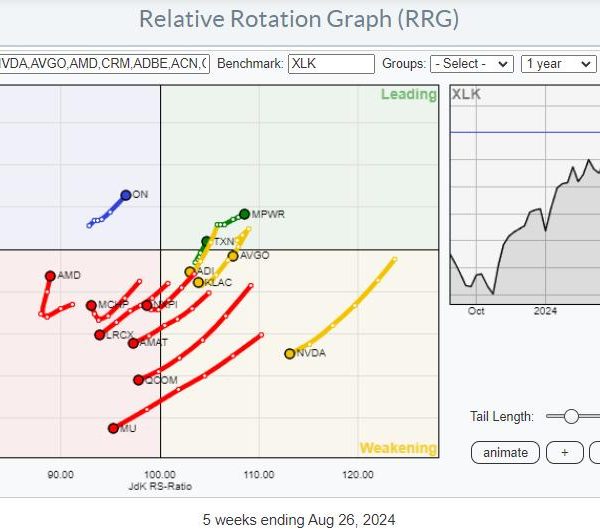Click the 100.00 axis value
This screenshot has width=600, height=529.
pos(160,475)
